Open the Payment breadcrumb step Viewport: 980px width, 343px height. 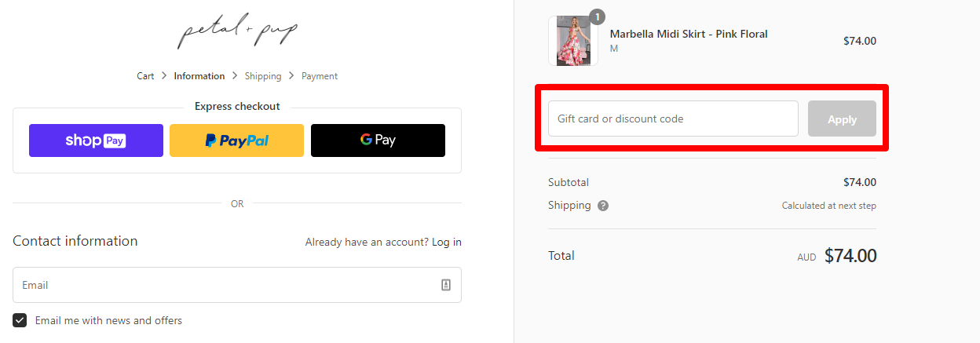(x=320, y=76)
